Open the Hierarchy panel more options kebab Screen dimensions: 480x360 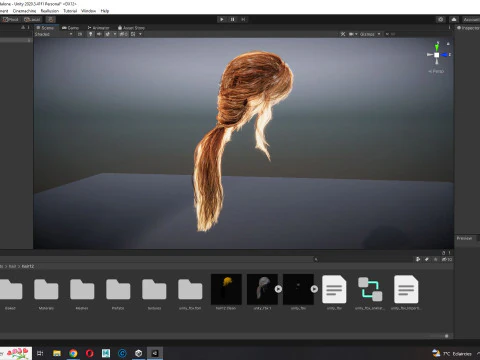[x=29, y=28]
